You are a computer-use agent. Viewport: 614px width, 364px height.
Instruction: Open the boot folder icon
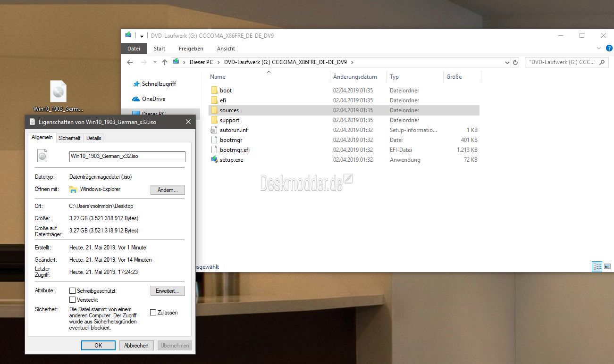[x=214, y=91]
